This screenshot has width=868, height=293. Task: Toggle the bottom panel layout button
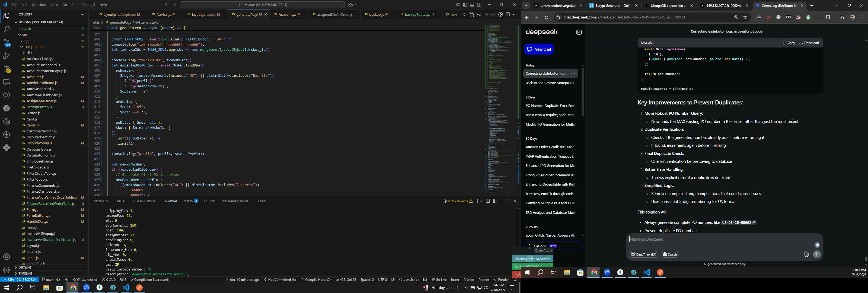click(472, 5)
